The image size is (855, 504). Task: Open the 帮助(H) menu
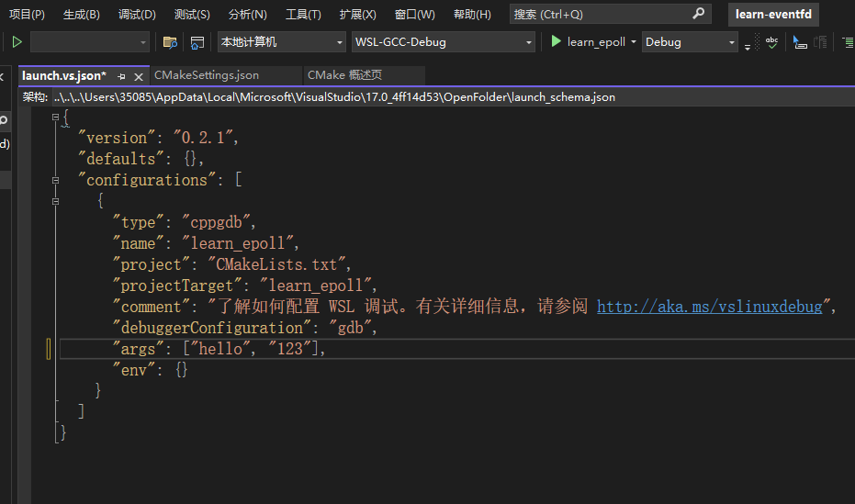(472, 14)
